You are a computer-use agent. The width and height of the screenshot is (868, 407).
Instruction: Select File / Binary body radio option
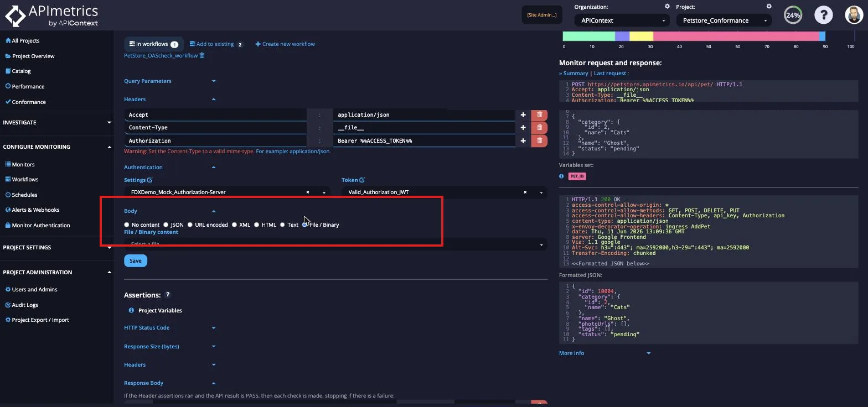[x=305, y=225]
